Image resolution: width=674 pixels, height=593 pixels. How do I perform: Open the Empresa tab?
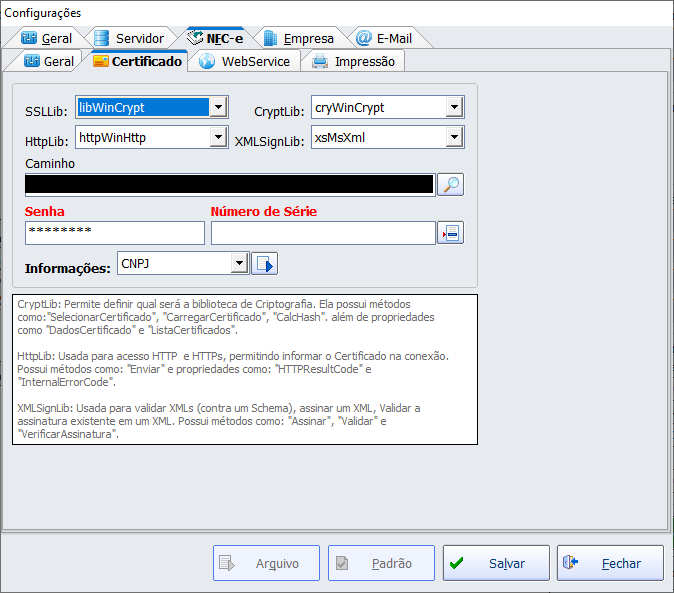click(298, 38)
